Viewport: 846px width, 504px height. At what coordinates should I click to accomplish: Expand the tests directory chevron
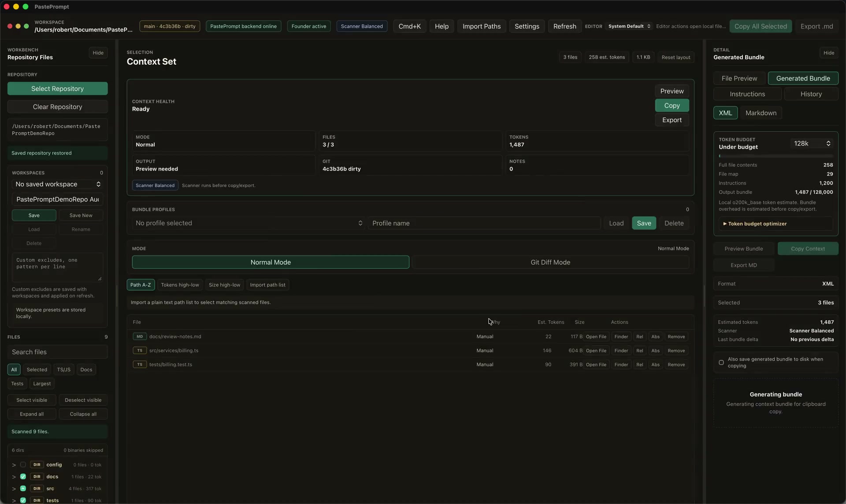14,500
